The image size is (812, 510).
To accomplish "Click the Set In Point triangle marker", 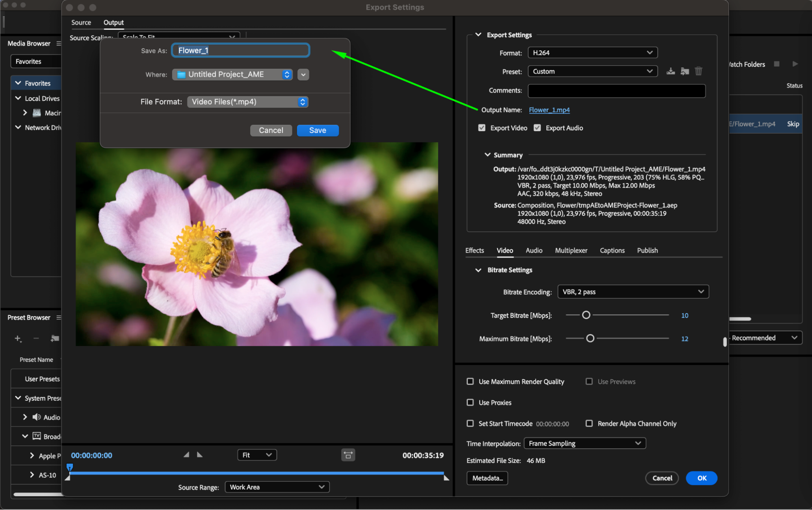I will (186, 455).
